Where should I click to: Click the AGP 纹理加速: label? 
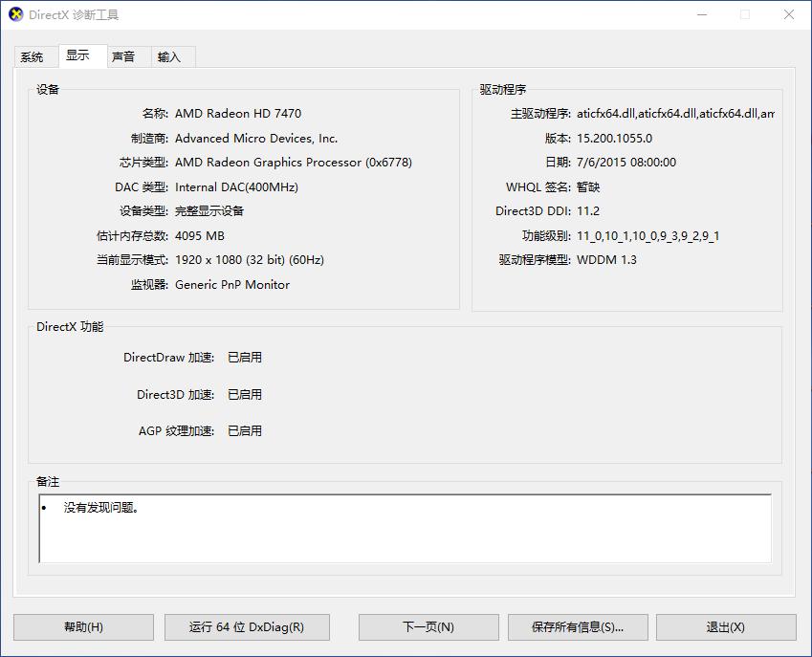pyautogui.click(x=176, y=430)
